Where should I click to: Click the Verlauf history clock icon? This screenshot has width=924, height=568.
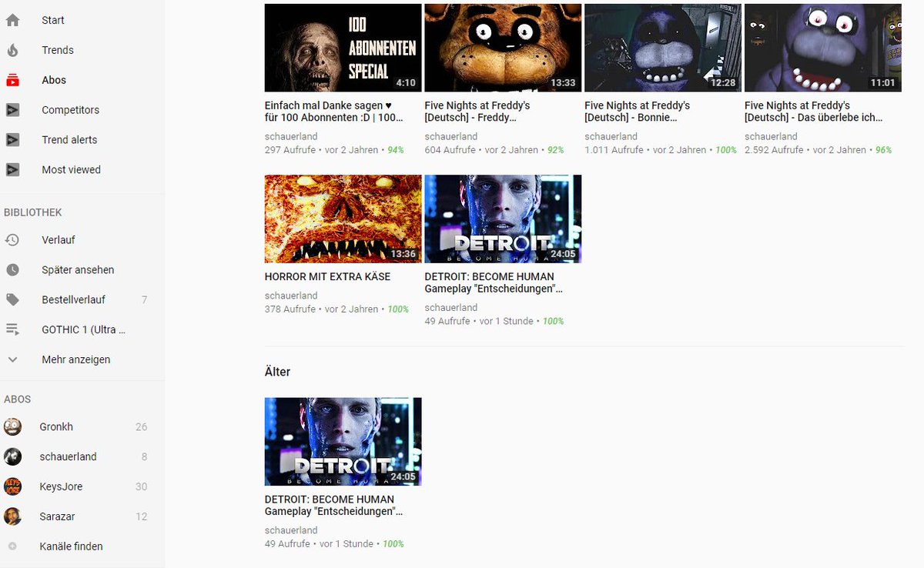(12, 240)
